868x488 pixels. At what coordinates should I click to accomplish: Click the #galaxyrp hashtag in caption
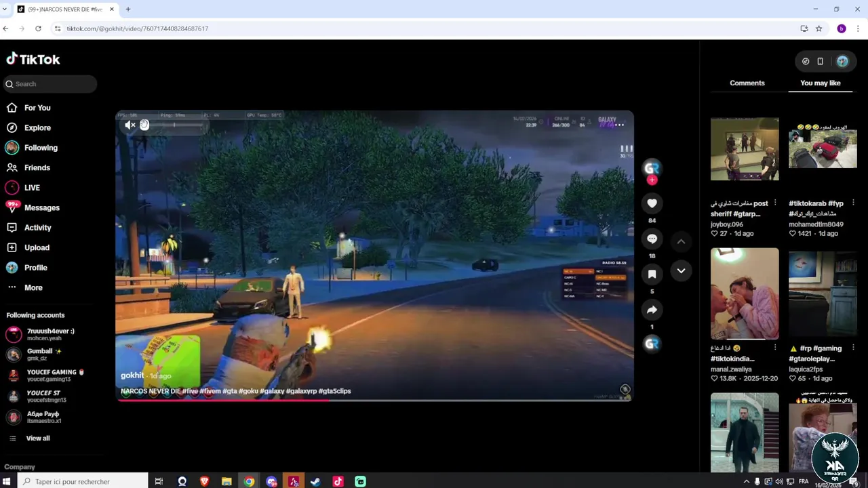tap(301, 391)
